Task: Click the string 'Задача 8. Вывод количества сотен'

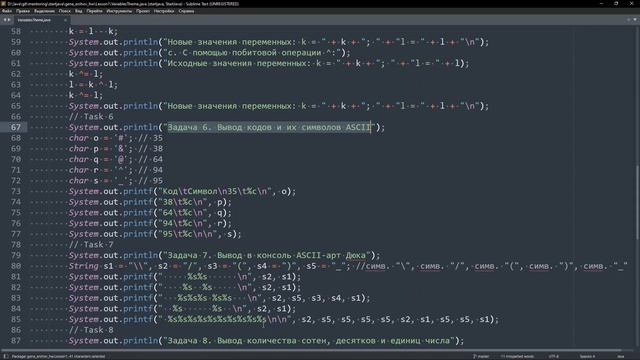Action: click(x=247, y=340)
